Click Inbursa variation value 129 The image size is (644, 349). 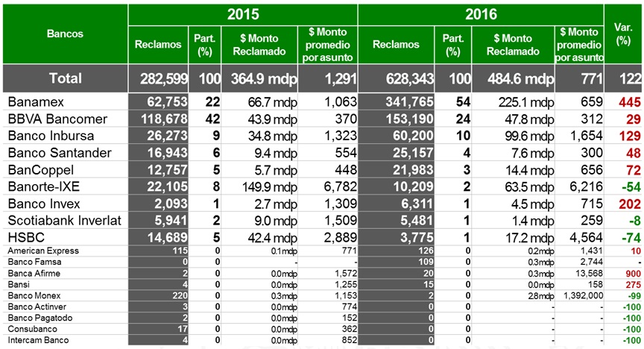coord(630,136)
